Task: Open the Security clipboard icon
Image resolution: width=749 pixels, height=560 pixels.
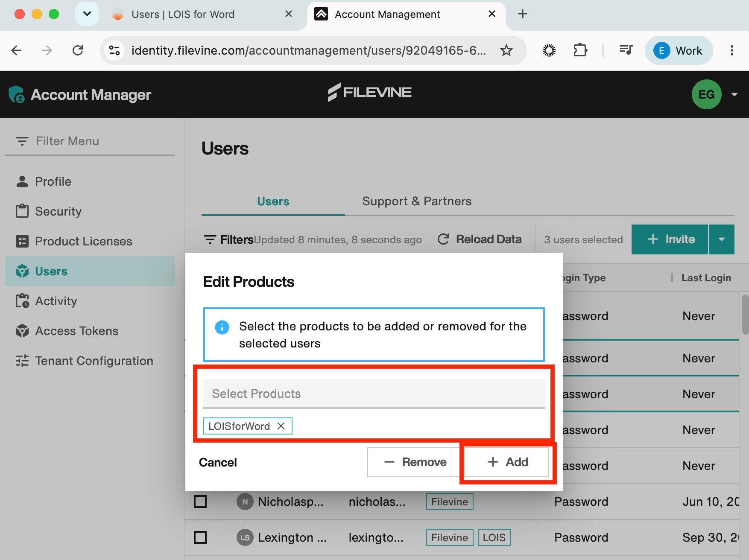Action: click(x=22, y=211)
